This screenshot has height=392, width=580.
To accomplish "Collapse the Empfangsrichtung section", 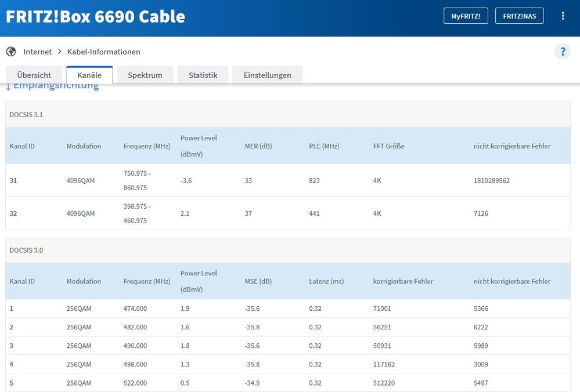I will (52, 87).
